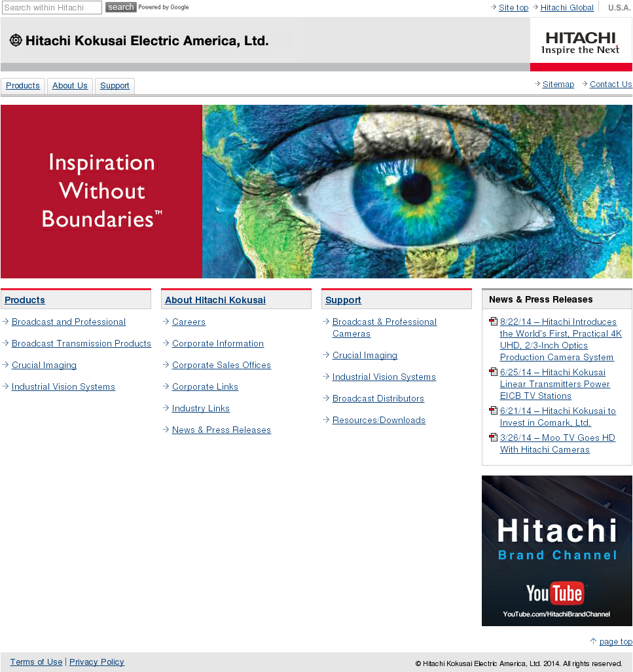Open Broadcast and Professional products link
The width and height of the screenshot is (633, 672).
[69, 322]
